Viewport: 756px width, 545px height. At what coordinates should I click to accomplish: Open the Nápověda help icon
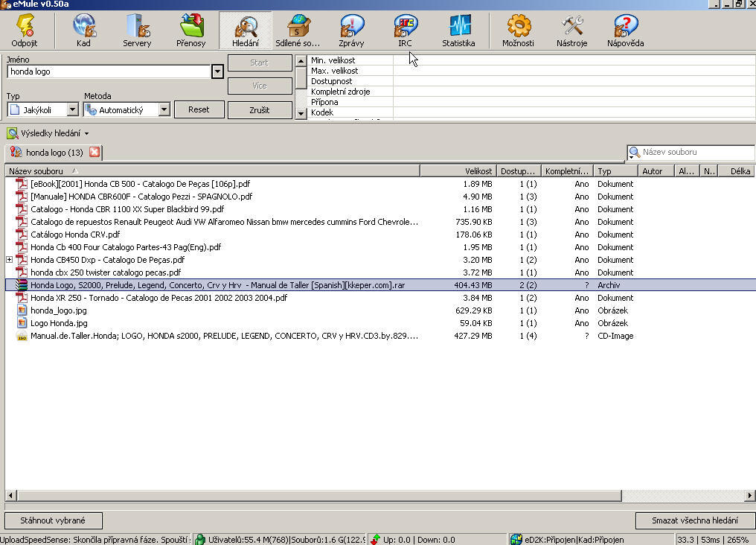click(625, 31)
